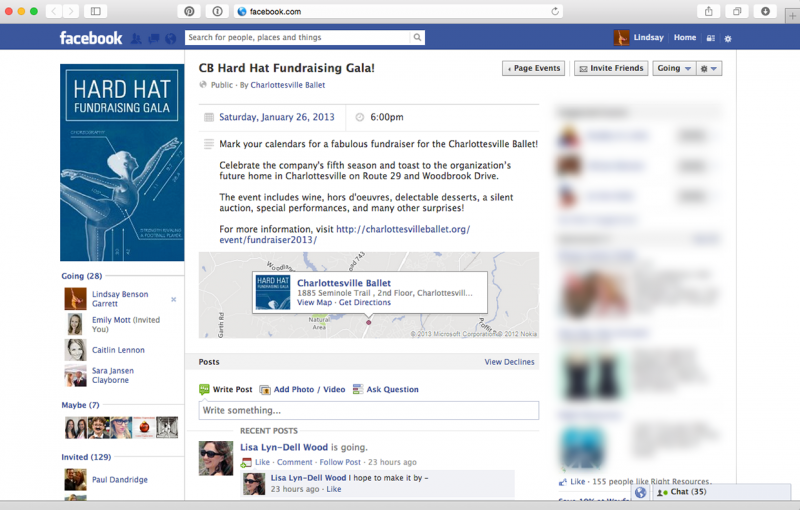Open Sara Jansen Clayborne profile
The height and width of the screenshot is (510, 800).
pyautogui.click(x=113, y=375)
